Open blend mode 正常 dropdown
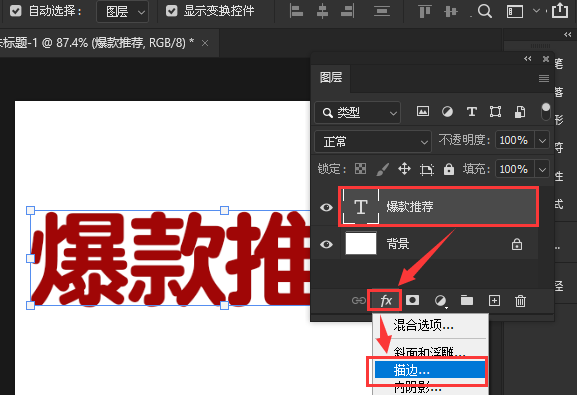The image size is (577, 395). [373, 141]
